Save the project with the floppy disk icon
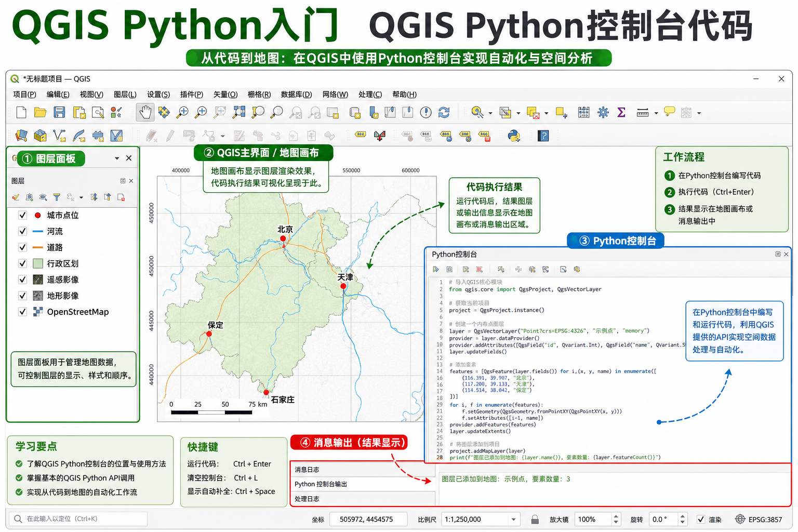Viewport: 798px width, 532px height. click(59, 112)
